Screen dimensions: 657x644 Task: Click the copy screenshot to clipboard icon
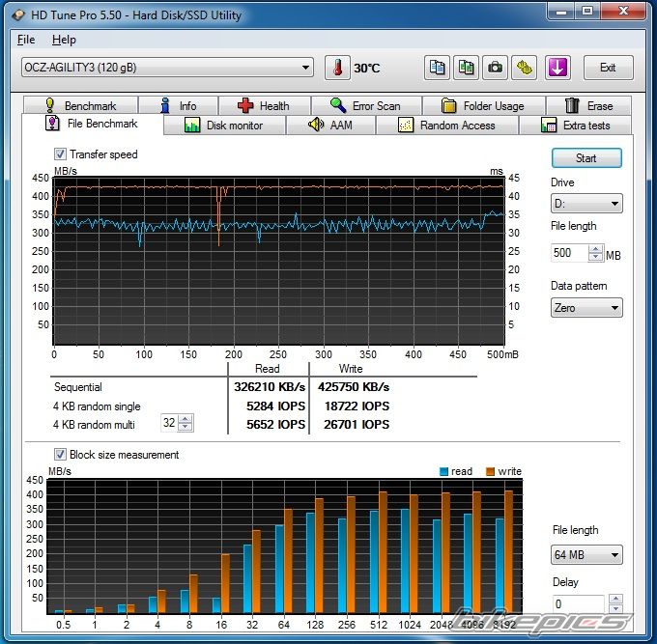[467, 68]
